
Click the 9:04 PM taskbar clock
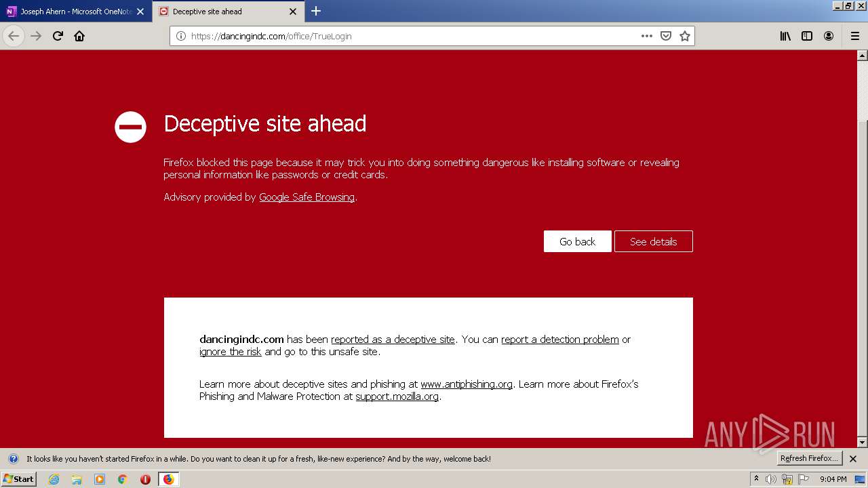[x=833, y=479]
